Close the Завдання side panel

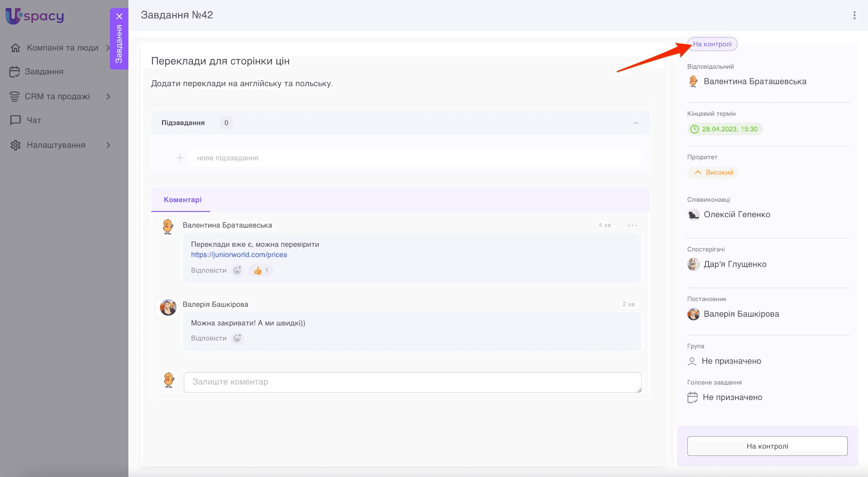(x=119, y=17)
